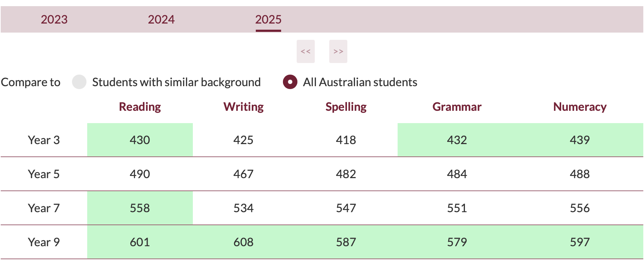The image size is (644, 273).
Task: Click Year 5 Numeracy score 488
Action: click(580, 174)
